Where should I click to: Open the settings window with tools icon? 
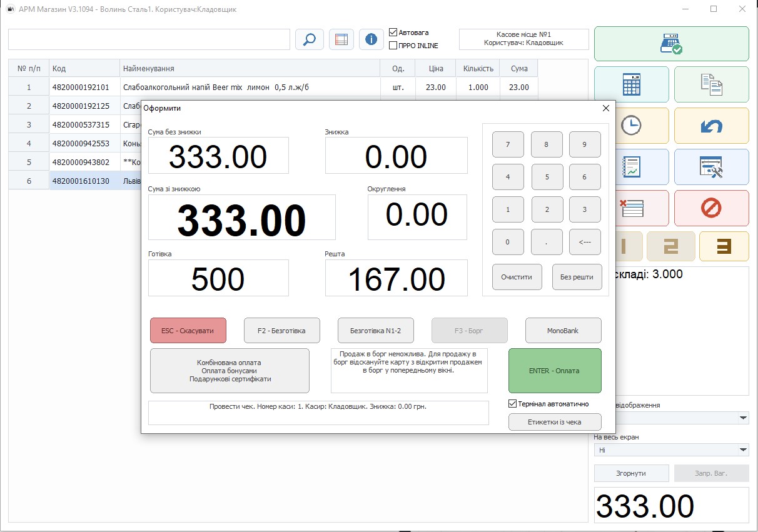click(711, 167)
